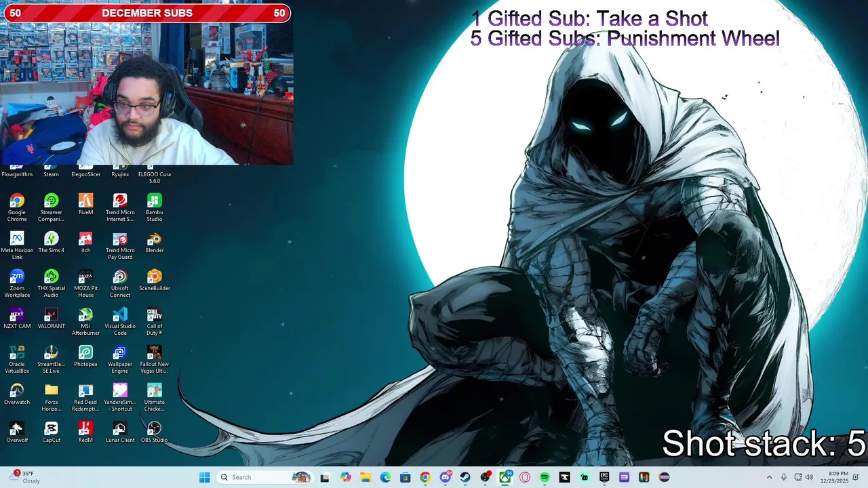The height and width of the screenshot is (488, 868).
Task: Open the NZXT CAM desktop shortcut
Action: [x=17, y=319]
